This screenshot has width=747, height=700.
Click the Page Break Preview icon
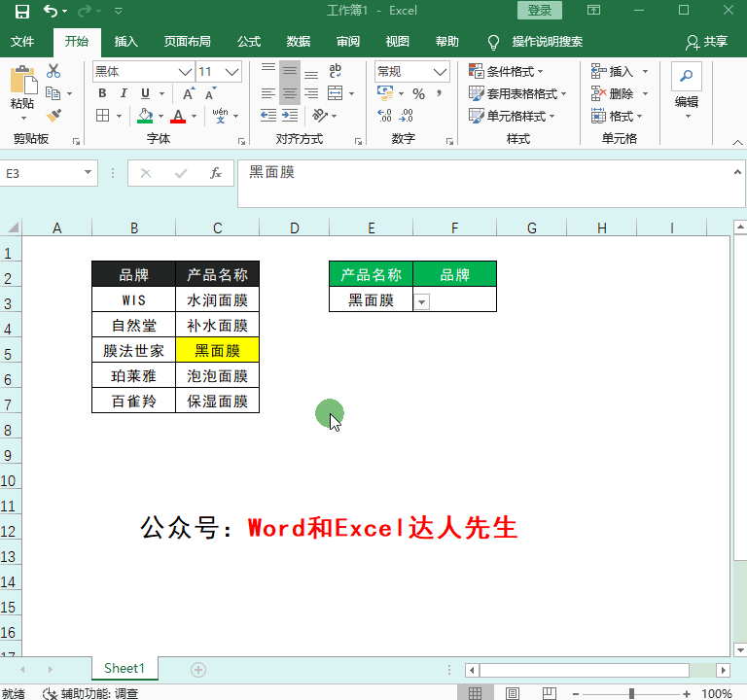coord(550,694)
